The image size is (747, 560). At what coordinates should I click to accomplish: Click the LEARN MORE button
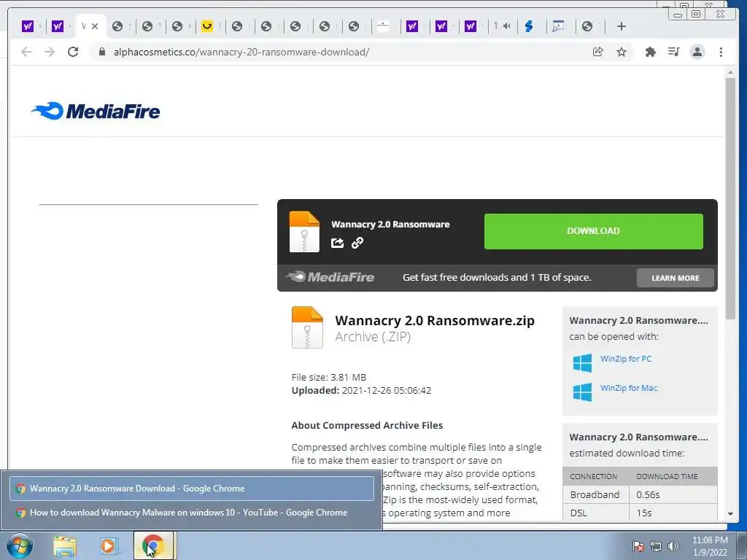coord(675,278)
